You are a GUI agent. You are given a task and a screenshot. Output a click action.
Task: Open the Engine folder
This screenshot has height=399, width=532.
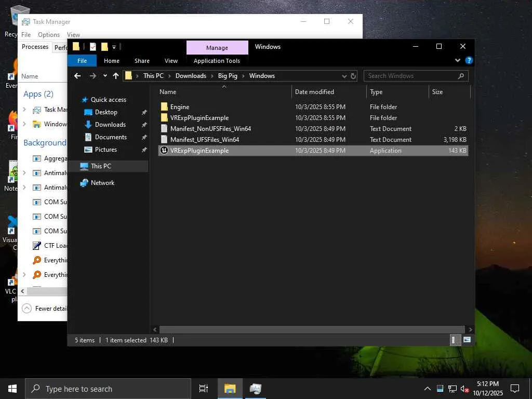pyautogui.click(x=313, y=107)
